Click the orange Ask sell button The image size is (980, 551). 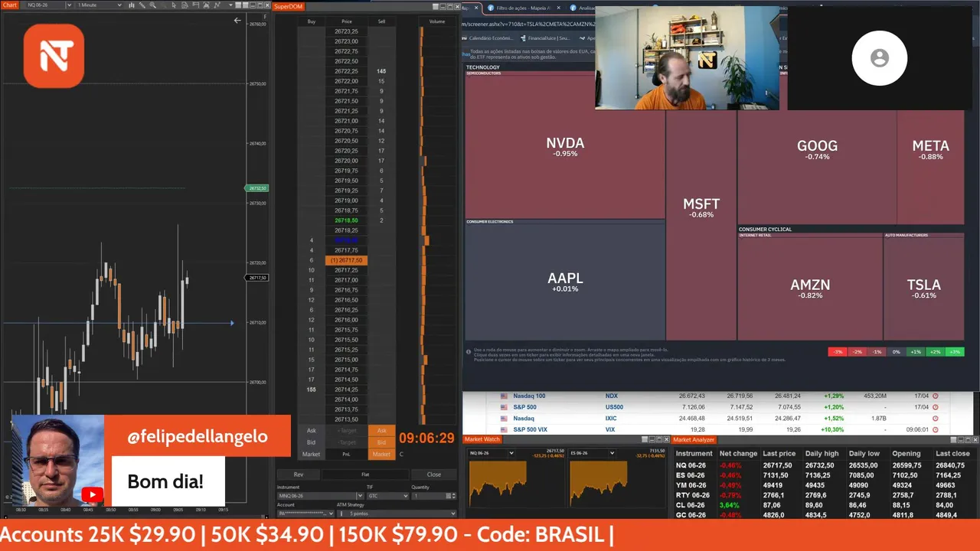[382, 431]
